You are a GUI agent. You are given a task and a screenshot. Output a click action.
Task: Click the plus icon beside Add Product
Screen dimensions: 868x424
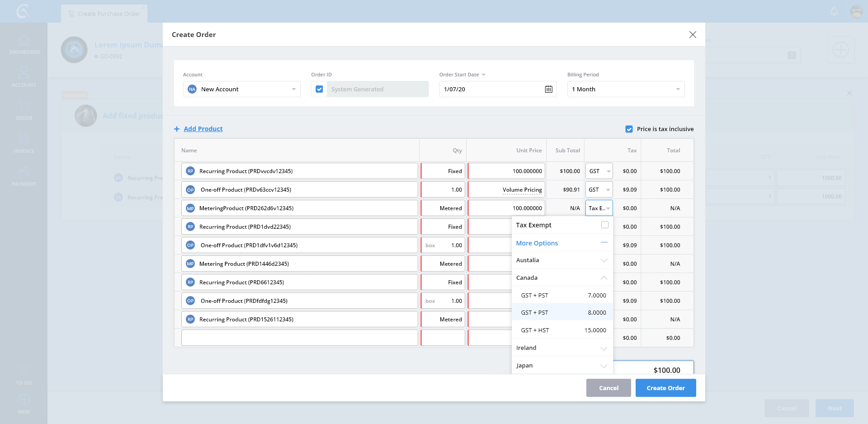177,129
